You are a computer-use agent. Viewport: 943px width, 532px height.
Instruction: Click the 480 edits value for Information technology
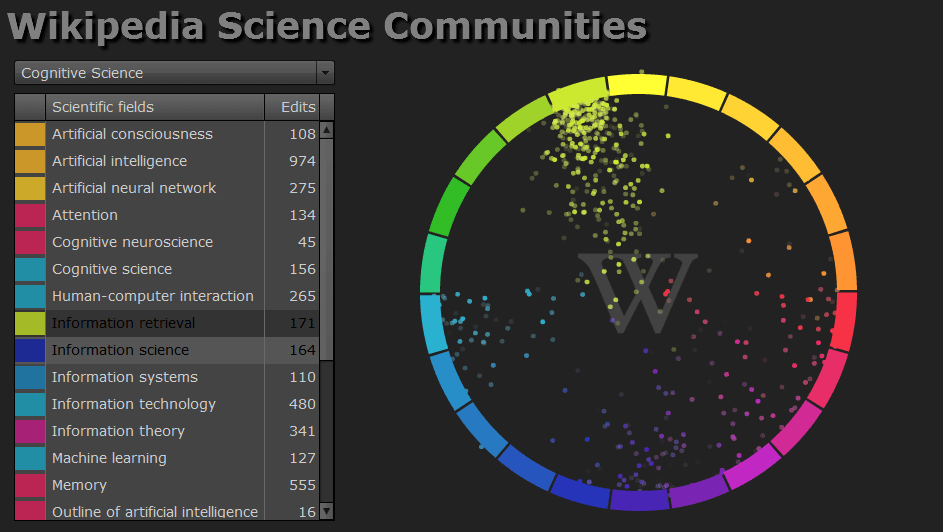(302, 404)
